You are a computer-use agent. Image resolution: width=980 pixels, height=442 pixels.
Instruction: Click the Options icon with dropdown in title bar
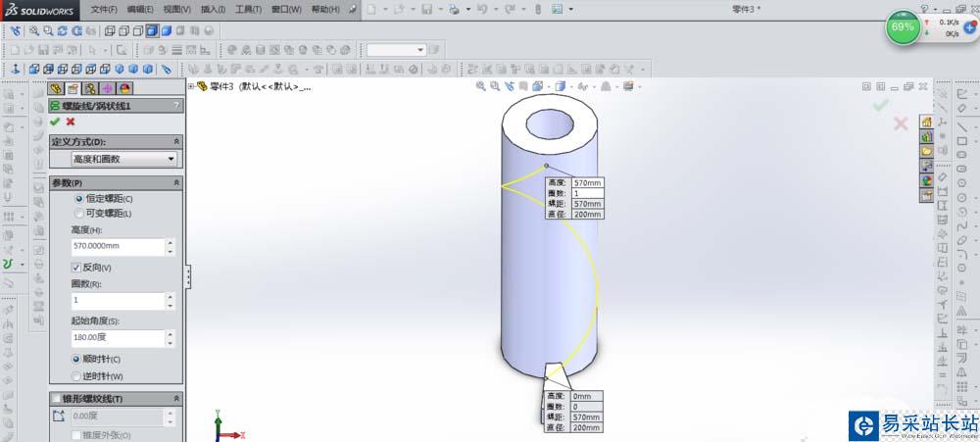557,10
